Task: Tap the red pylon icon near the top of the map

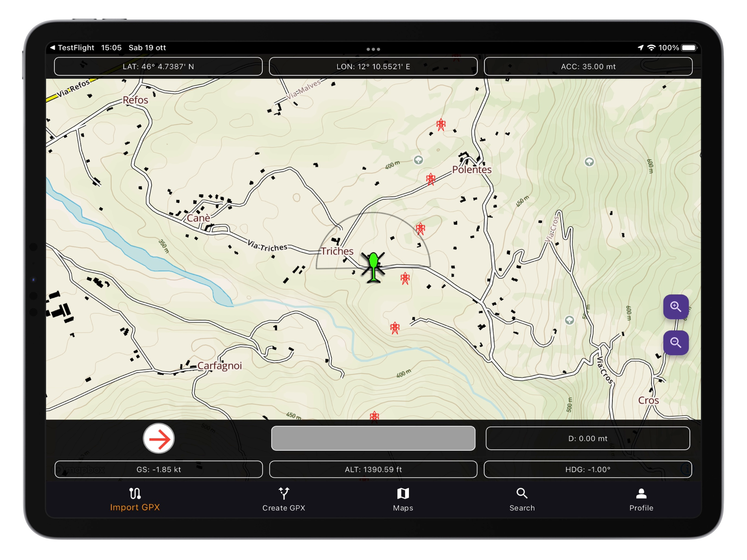Action: pos(441,125)
